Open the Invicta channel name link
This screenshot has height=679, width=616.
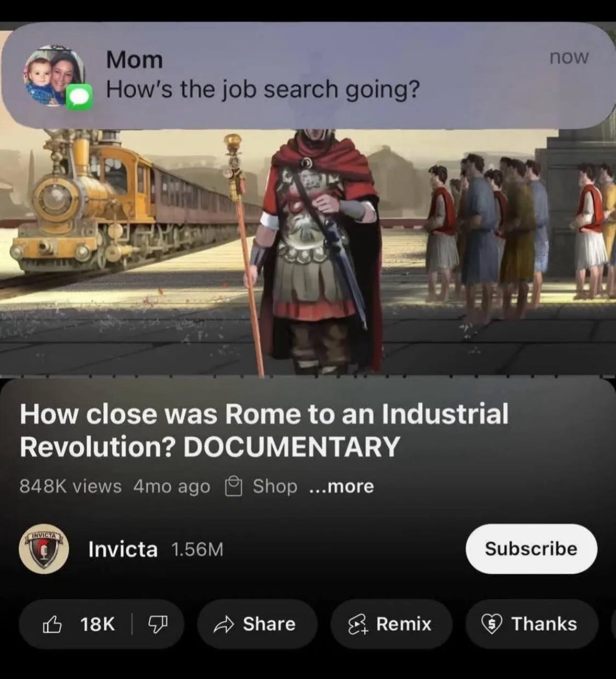pos(123,549)
